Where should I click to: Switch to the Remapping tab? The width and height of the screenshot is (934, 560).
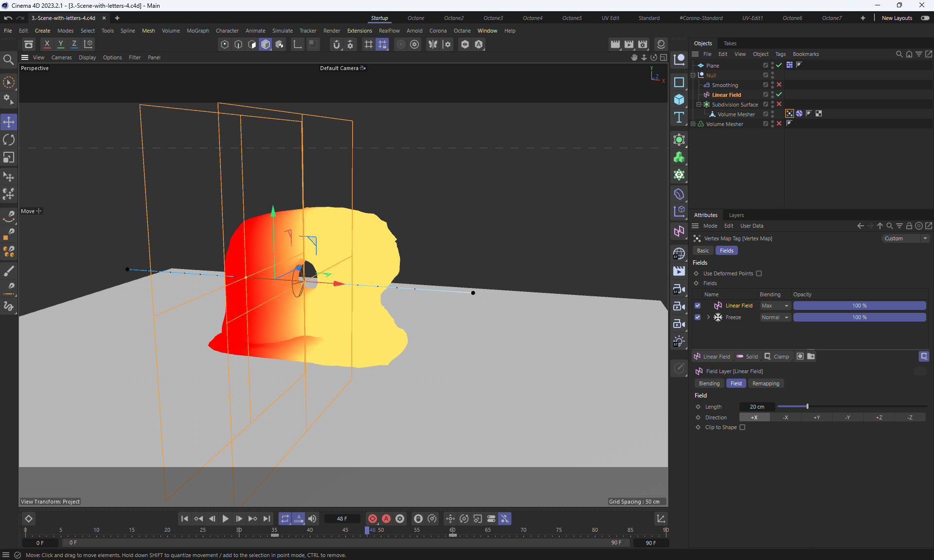[x=765, y=383]
